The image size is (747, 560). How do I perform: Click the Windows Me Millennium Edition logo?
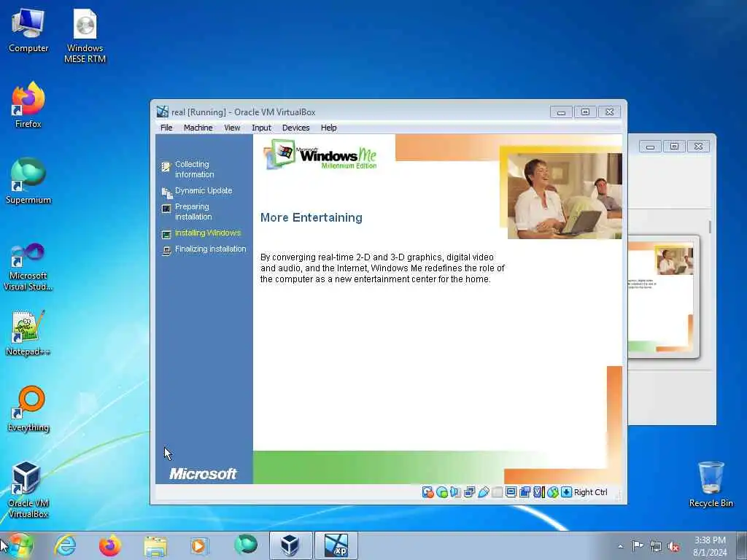tap(320, 155)
